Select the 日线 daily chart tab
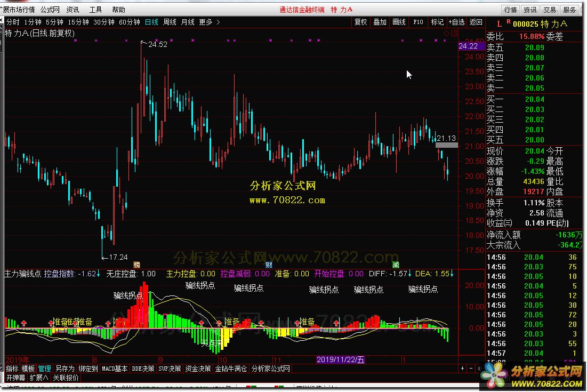Screen dimensions: 587x392 click(151, 22)
